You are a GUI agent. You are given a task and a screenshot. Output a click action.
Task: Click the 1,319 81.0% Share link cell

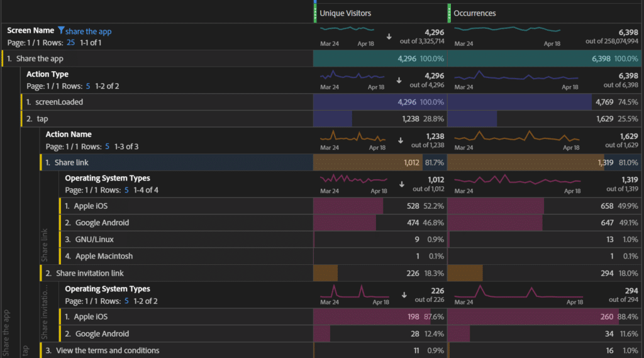[544, 162]
